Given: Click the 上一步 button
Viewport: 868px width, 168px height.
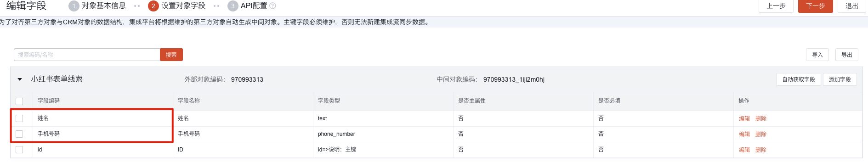Looking at the screenshot, I should 776,6.
